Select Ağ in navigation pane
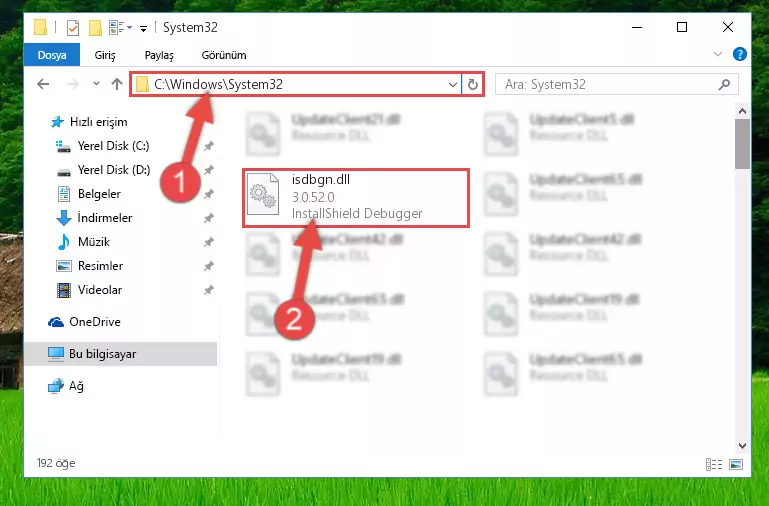This screenshot has width=769, height=506. click(66, 386)
